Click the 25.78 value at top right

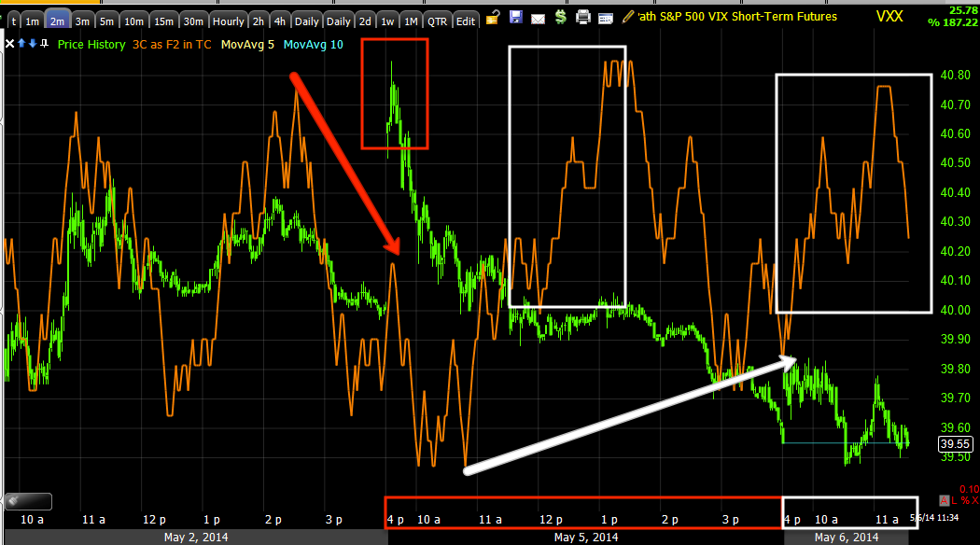click(x=963, y=10)
